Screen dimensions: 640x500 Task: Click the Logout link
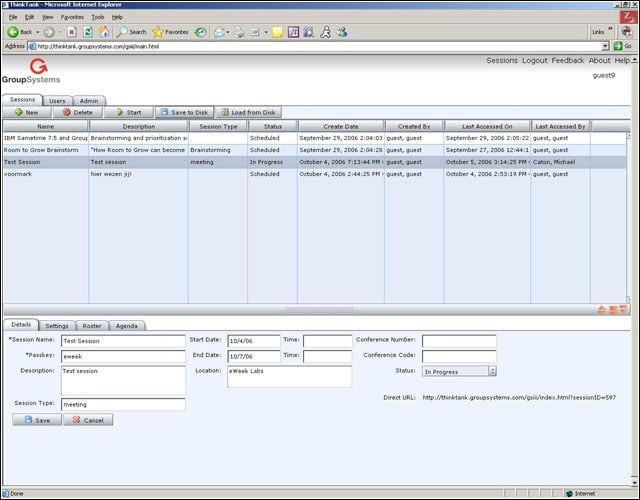(x=535, y=60)
